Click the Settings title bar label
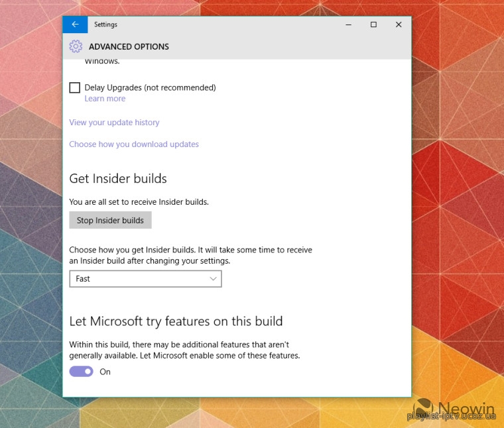The height and width of the screenshot is (428, 504). [105, 25]
